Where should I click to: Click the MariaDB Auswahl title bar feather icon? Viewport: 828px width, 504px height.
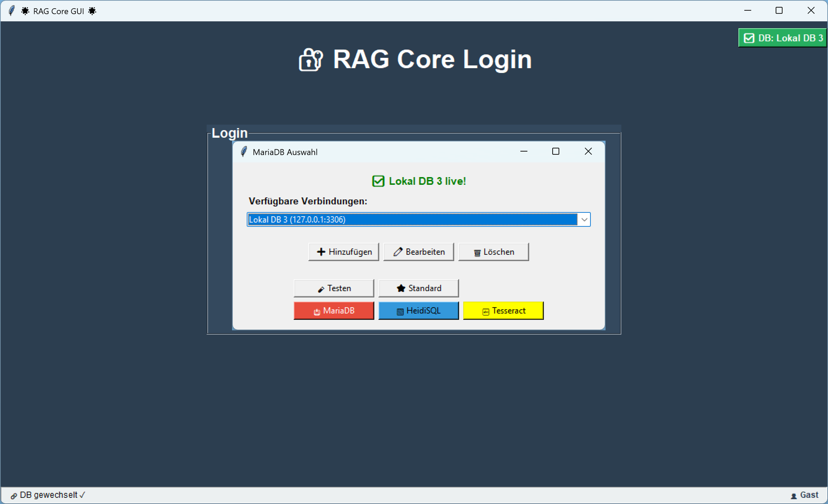click(x=244, y=152)
